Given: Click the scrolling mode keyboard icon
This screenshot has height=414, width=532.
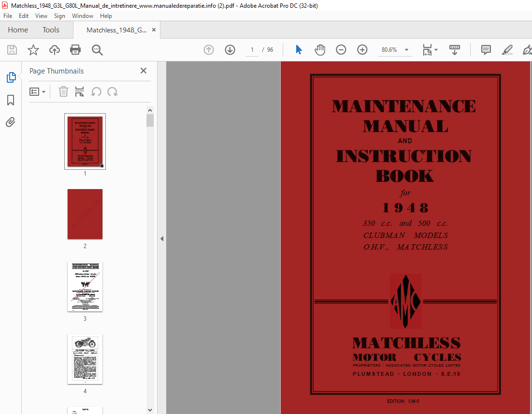Looking at the screenshot, I should tap(455, 50).
